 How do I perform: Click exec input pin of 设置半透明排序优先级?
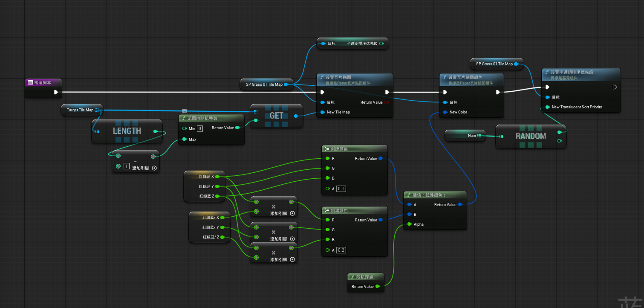point(548,87)
